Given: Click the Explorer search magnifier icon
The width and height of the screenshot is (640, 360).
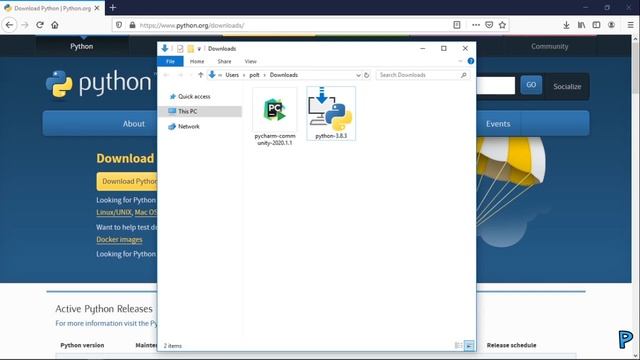Looking at the screenshot, I should pyautogui.click(x=464, y=75).
